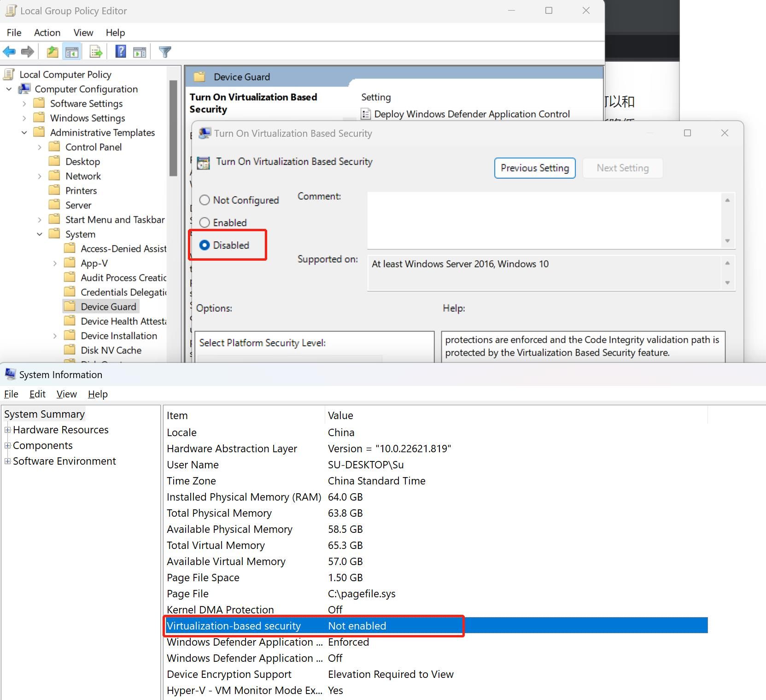Click the console tree vertical scrollbar
The image size is (766, 700).
pyautogui.click(x=173, y=128)
